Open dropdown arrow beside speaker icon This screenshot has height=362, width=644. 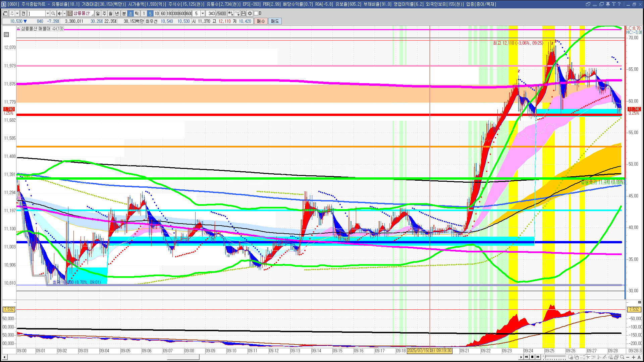pos(64,13)
